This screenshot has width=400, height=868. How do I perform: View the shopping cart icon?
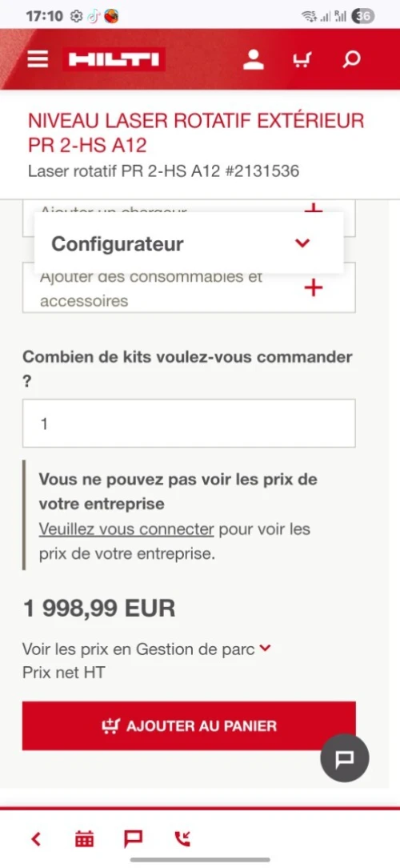[302, 59]
